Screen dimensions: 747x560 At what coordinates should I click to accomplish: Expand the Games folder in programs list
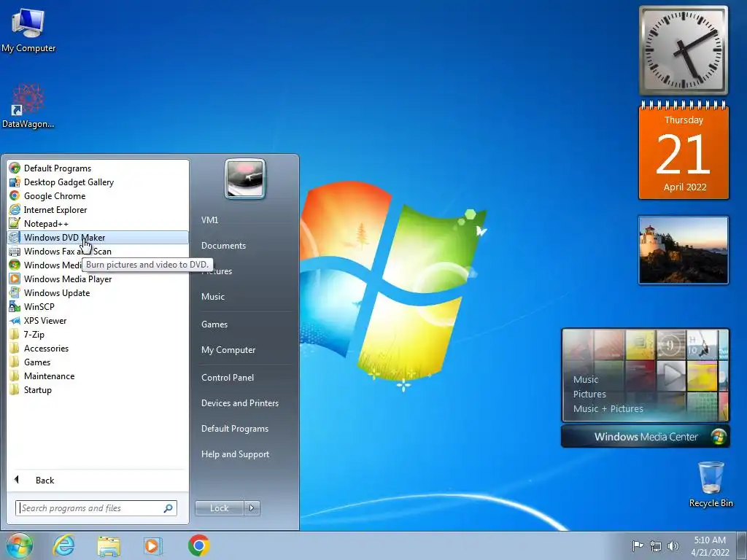pyautogui.click(x=98, y=362)
